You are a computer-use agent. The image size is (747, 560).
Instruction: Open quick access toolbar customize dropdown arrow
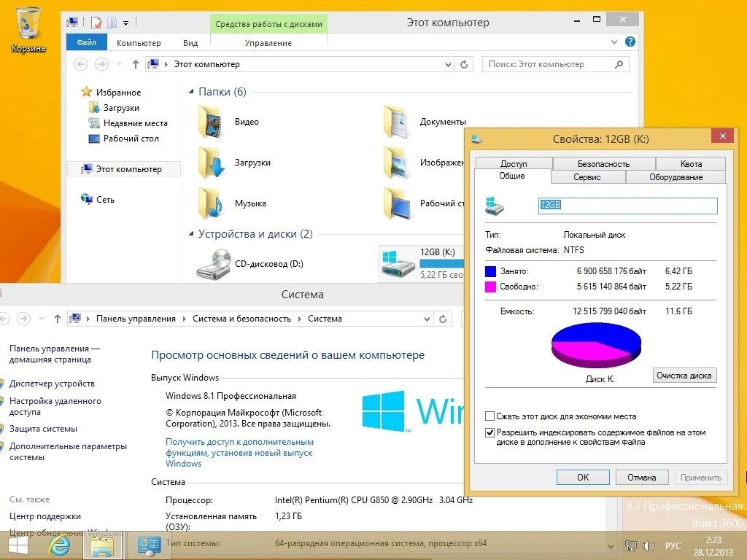(x=125, y=23)
